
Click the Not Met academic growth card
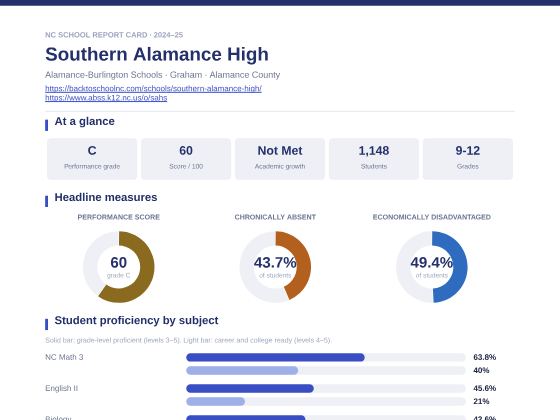point(280,159)
